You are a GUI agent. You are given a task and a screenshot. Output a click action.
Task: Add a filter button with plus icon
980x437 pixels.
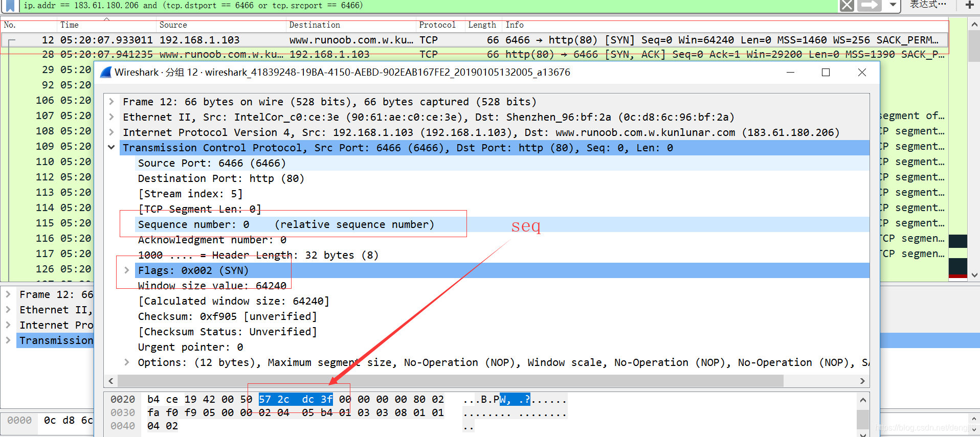coord(969,5)
